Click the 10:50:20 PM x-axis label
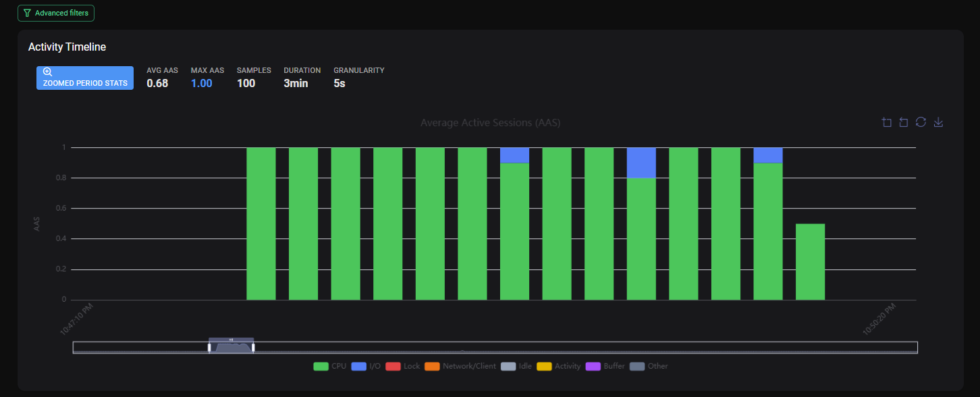The image size is (980, 397). point(880,319)
